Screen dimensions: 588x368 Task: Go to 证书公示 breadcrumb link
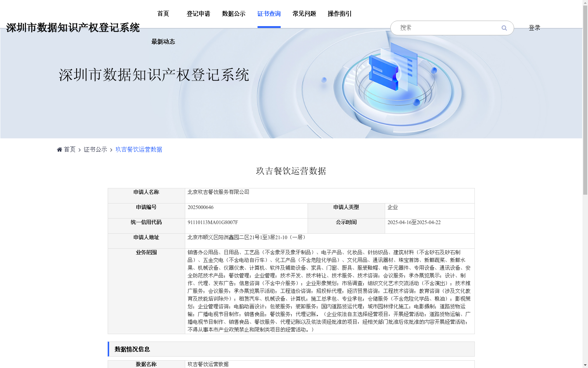96,149
